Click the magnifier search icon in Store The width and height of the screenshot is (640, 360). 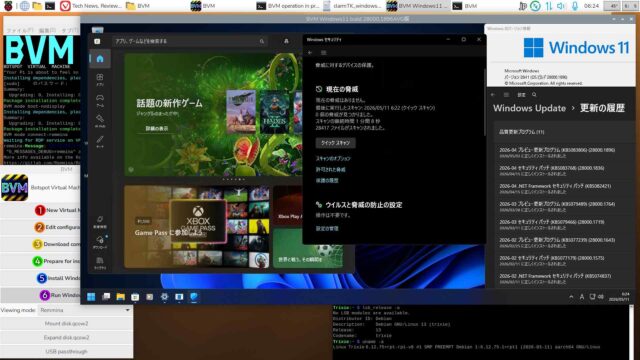[262, 41]
